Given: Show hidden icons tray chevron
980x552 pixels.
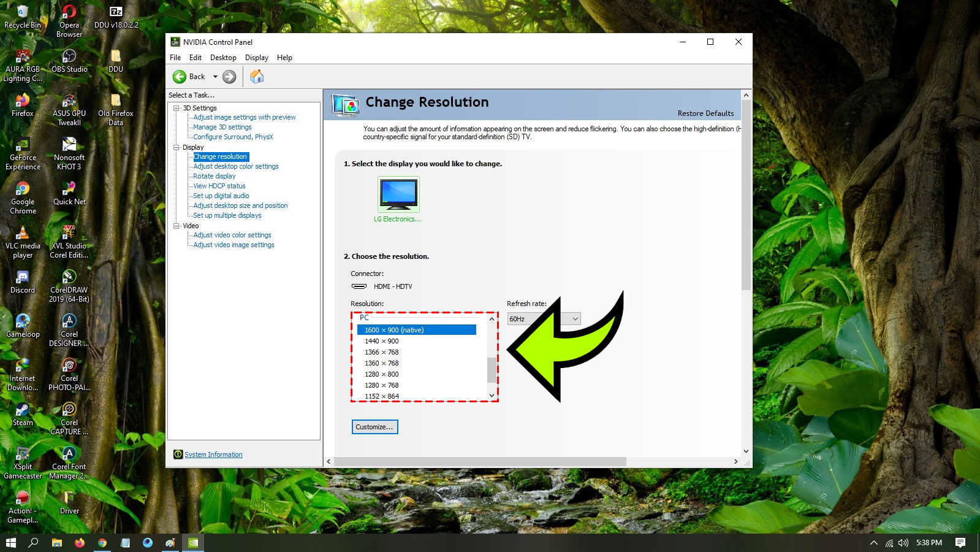Looking at the screenshot, I should tap(874, 543).
